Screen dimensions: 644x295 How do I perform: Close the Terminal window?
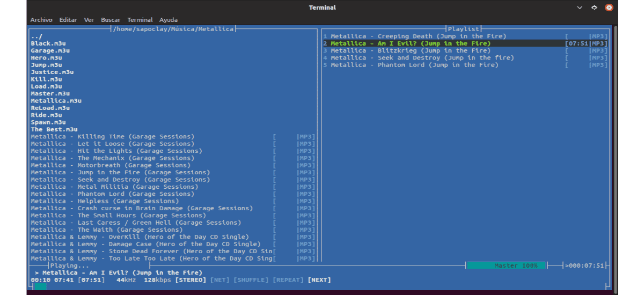coord(609,8)
